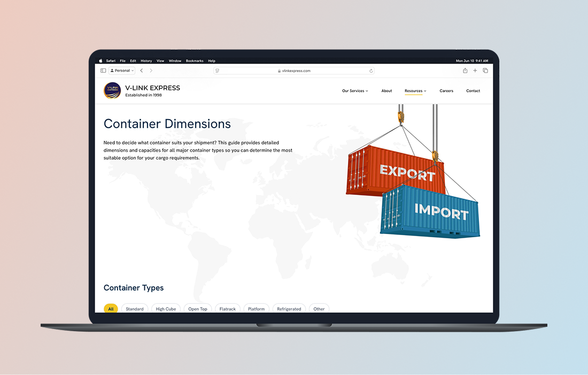Select the High Cube container filter
The width and height of the screenshot is (588, 375).
coord(166,309)
